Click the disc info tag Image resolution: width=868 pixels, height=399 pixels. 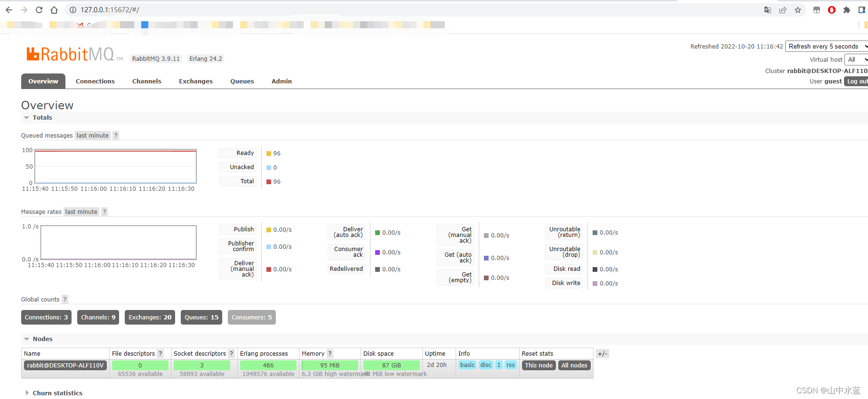point(486,365)
